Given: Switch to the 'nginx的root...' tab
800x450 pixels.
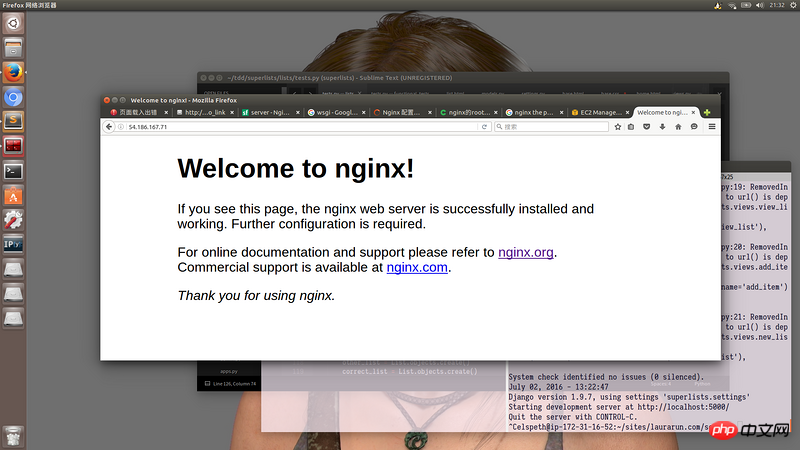Looking at the screenshot, I should [467, 112].
